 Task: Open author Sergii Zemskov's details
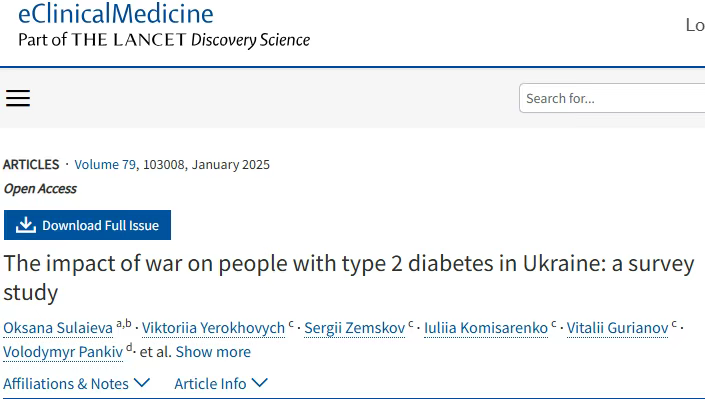coord(355,328)
